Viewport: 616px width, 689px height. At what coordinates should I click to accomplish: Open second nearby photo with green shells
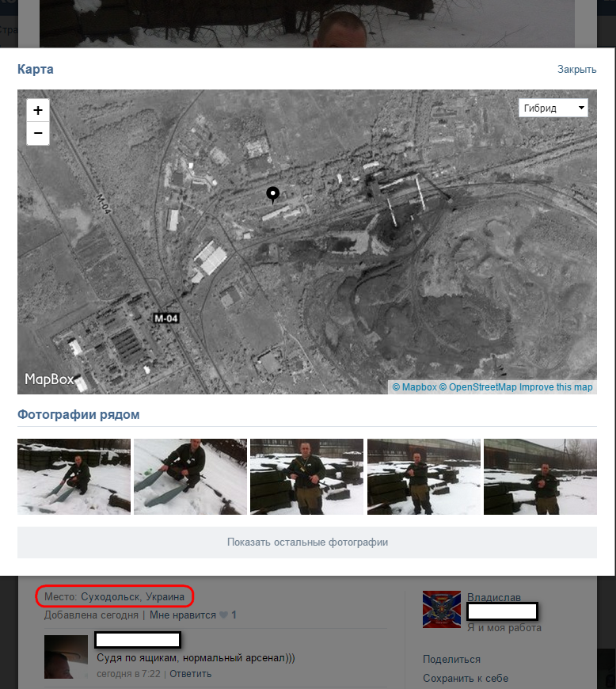pos(190,476)
